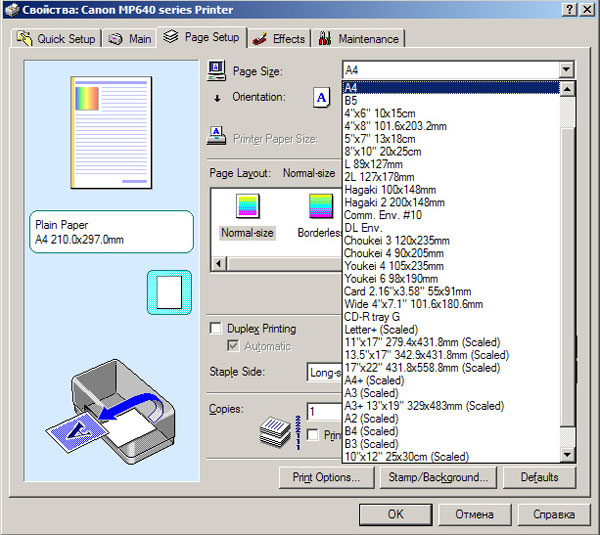This screenshot has width=600, height=535.
Task: Click the Page Size monitor icon
Action: [216, 70]
